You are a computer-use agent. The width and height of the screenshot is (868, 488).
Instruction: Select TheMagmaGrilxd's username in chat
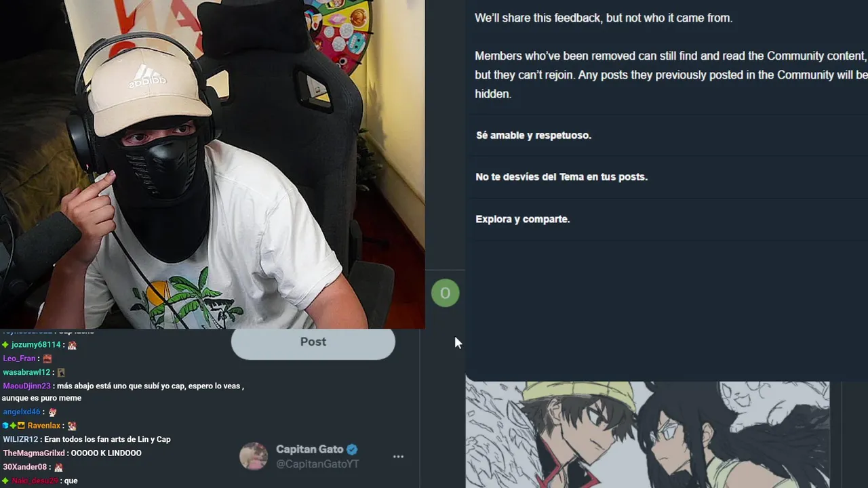(x=34, y=453)
